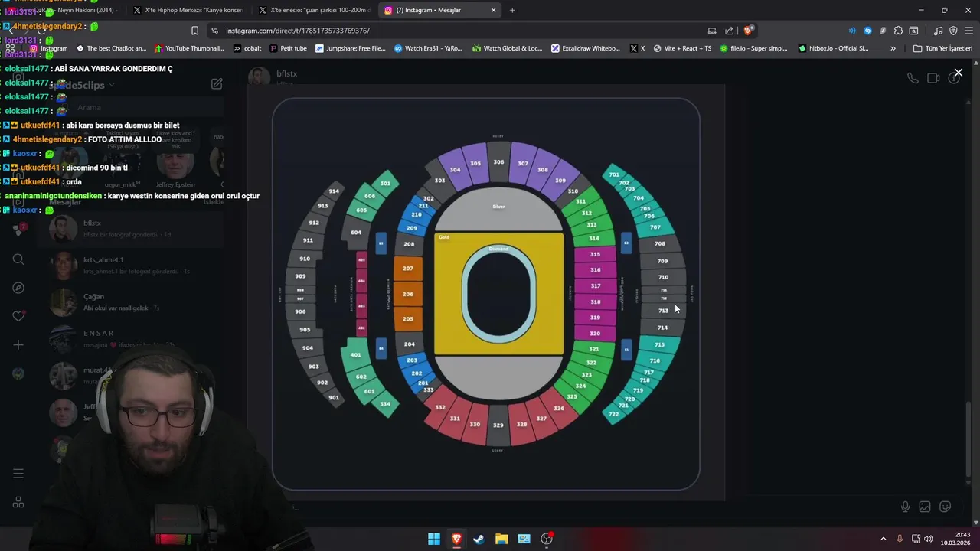Screen dimensions: 980x551
Task: Open Instagram notifications heart icon
Action: click(x=18, y=316)
